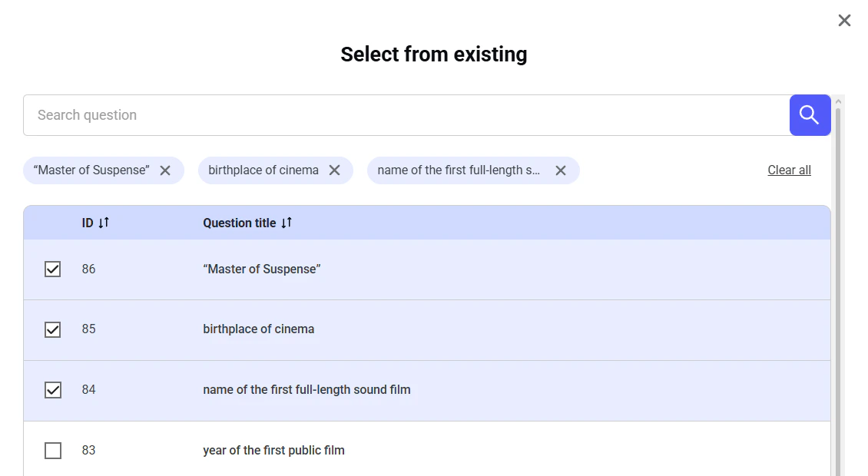
Task: Click Clear all link
Action: pos(789,170)
